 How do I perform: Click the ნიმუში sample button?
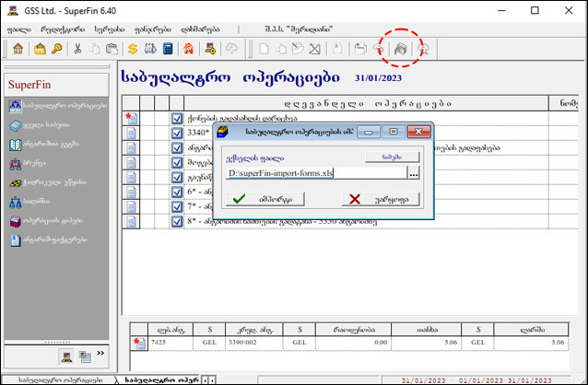pos(392,157)
